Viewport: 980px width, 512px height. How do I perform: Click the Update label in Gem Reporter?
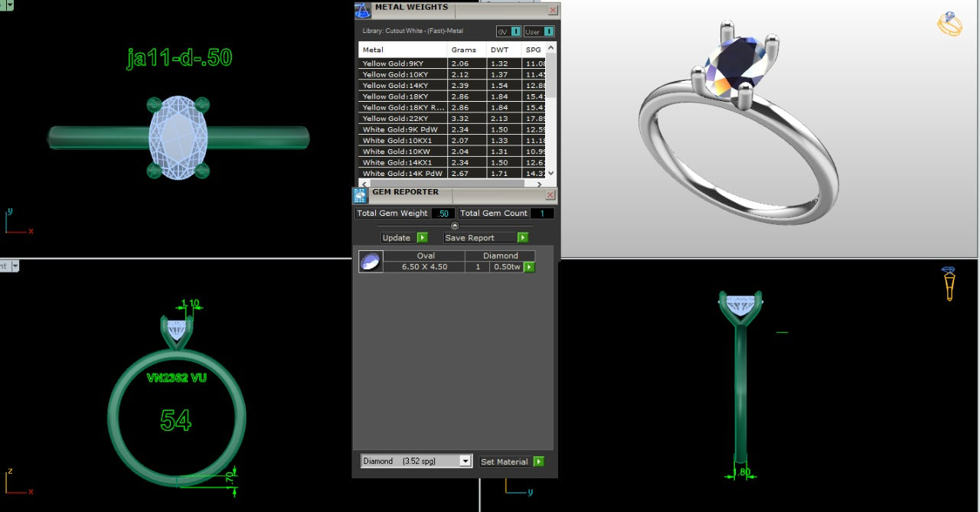coord(397,238)
